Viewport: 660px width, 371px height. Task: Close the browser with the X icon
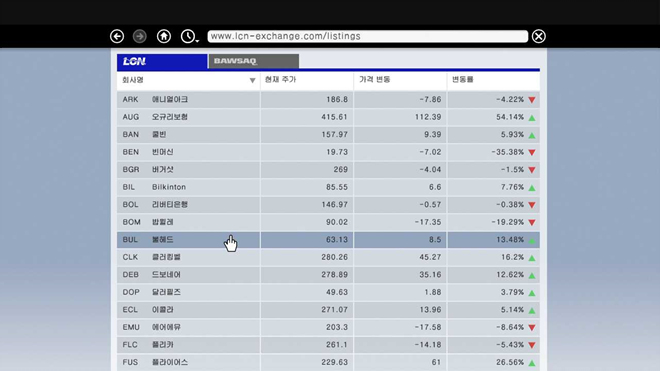539,36
